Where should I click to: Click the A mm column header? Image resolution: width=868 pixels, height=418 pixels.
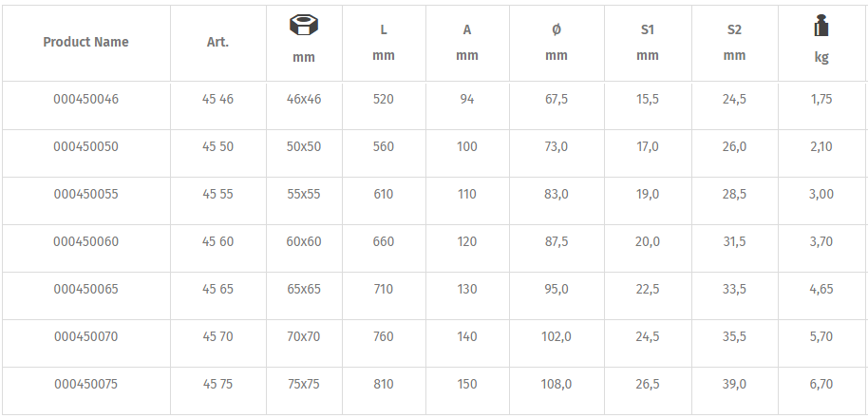[467, 42]
